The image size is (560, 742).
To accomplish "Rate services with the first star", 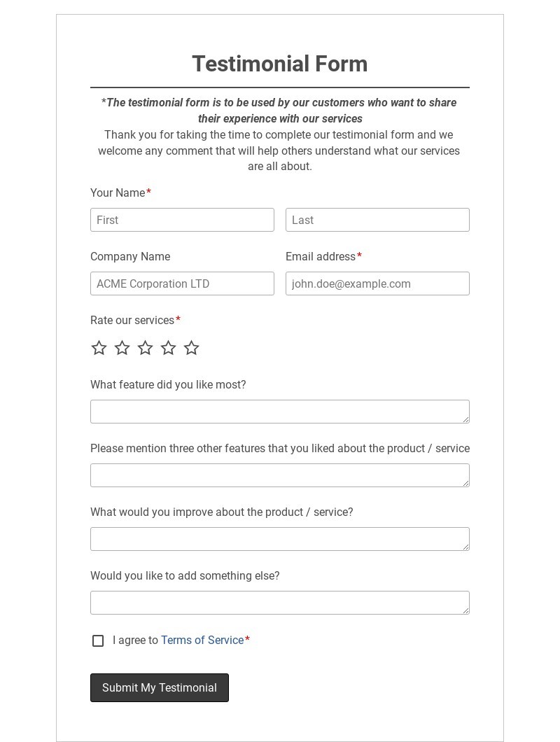I will [99, 348].
